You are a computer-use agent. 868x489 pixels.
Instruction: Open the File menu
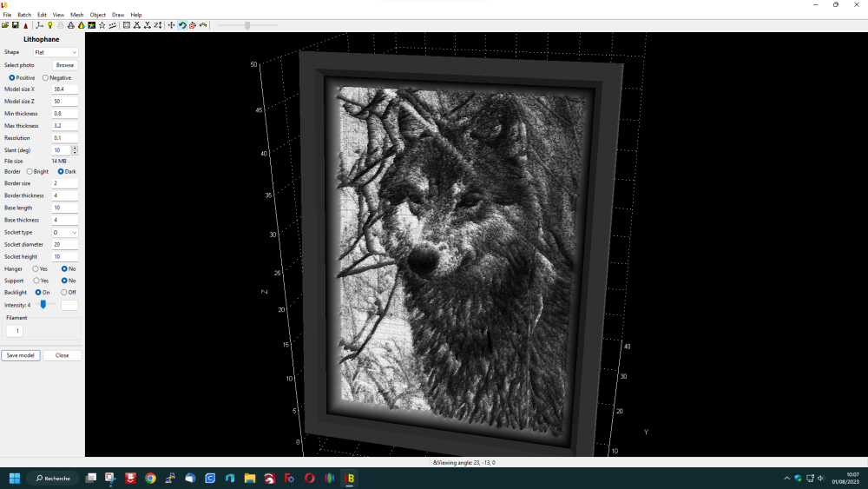(7, 15)
